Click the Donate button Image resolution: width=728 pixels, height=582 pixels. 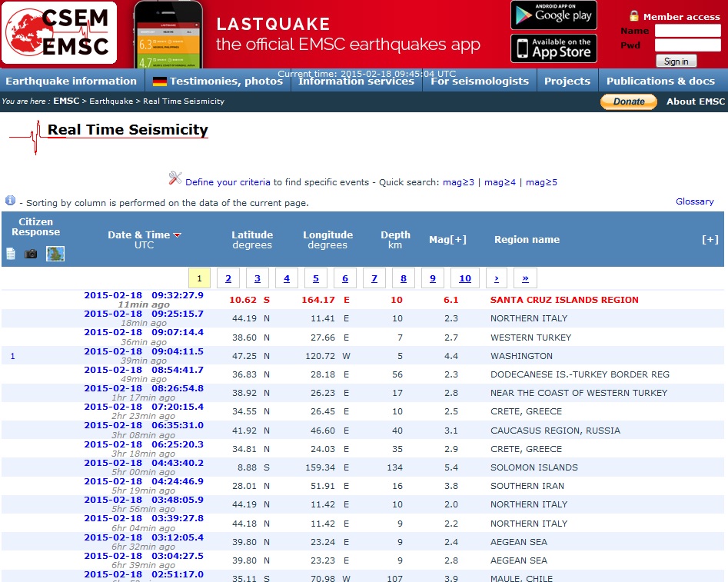629,101
